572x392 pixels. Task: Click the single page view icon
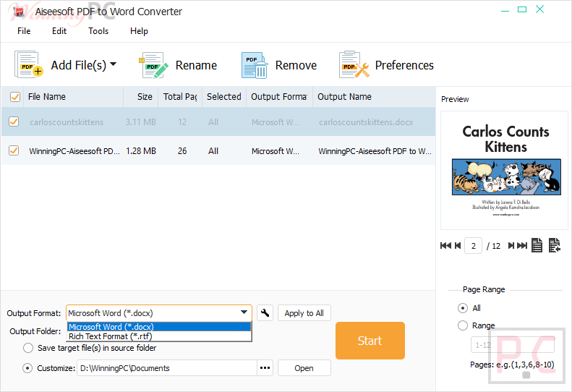[537, 245]
